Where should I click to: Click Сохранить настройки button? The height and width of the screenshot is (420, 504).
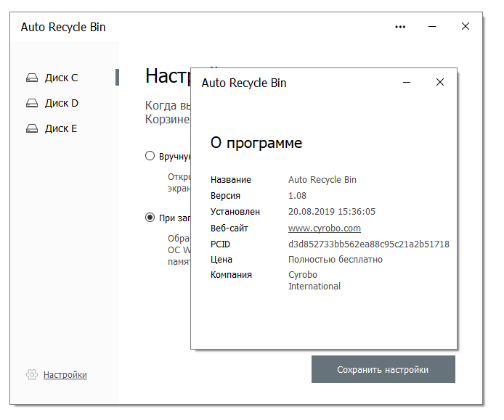(383, 369)
